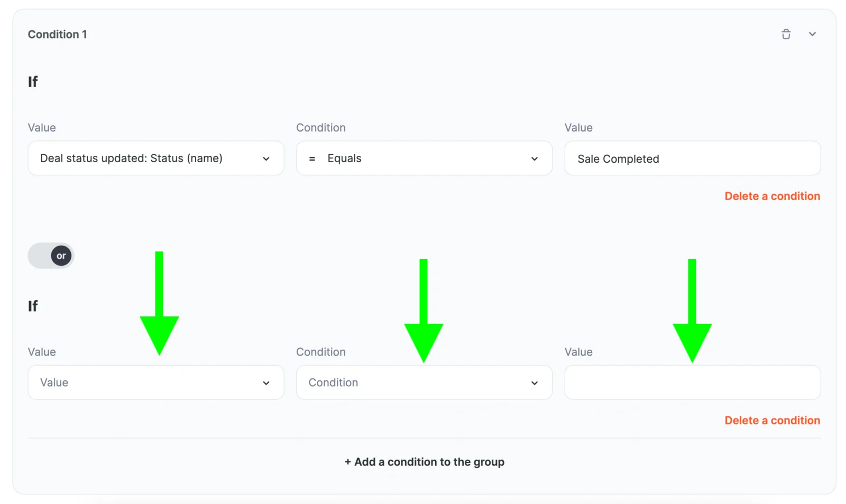Click the 'Sale Completed' value field
Screen dimensions: 846x504
coord(692,158)
